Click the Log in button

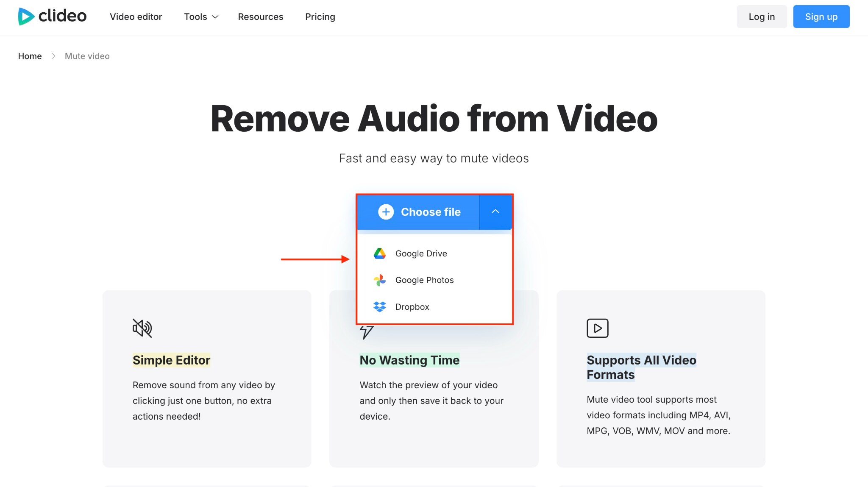762,17
